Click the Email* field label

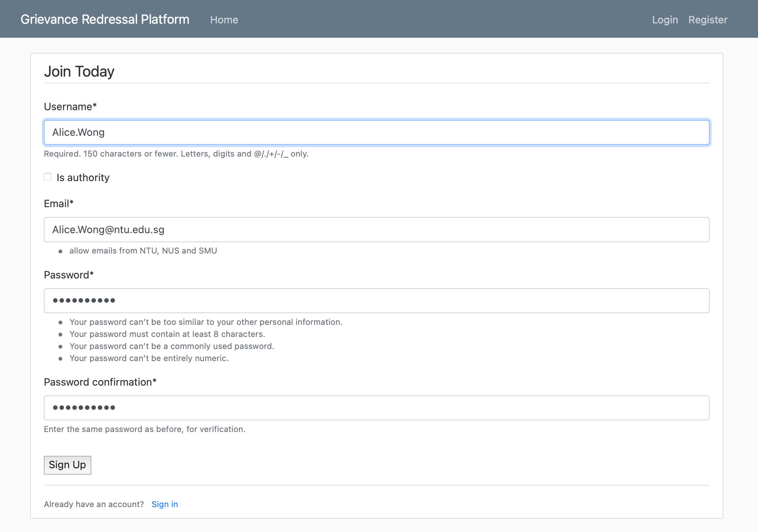coord(59,204)
